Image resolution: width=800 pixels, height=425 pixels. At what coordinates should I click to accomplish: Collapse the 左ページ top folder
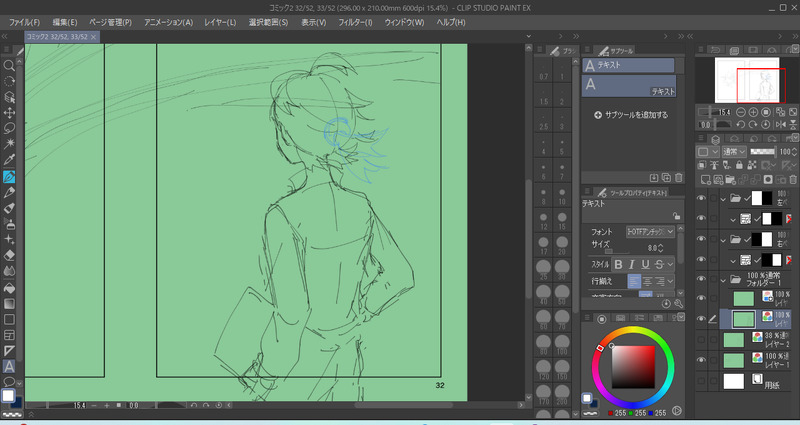click(x=723, y=198)
